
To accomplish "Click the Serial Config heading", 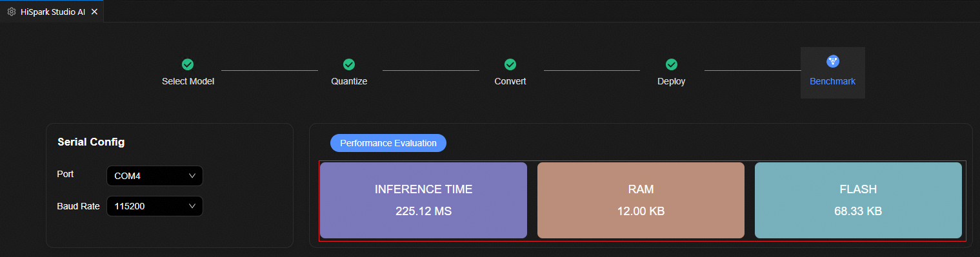I will coord(91,142).
